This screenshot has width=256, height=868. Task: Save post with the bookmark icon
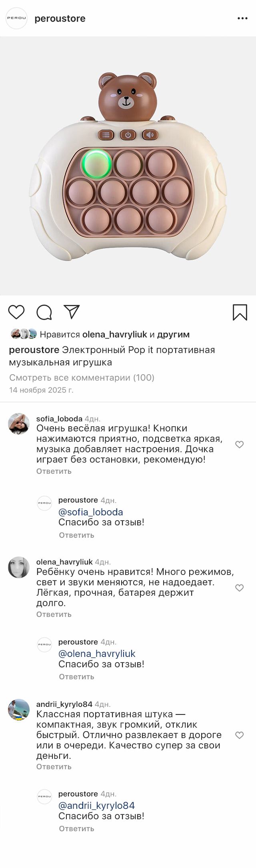point(240,312)
